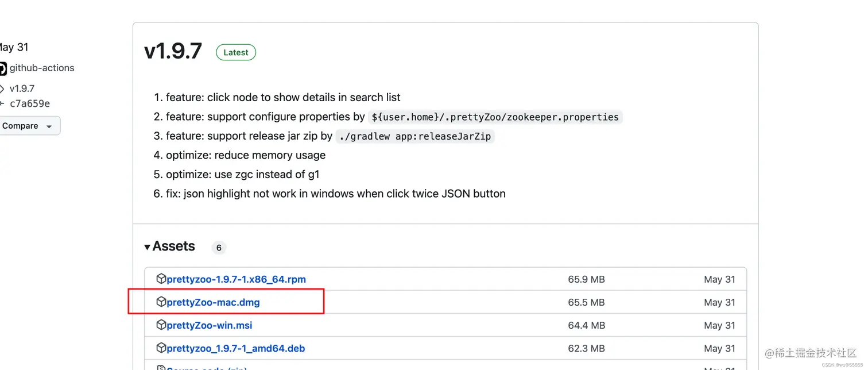This screenshot has height=370, width=868.
Task: Click the assets count badge showing 6
Action: 218,248
